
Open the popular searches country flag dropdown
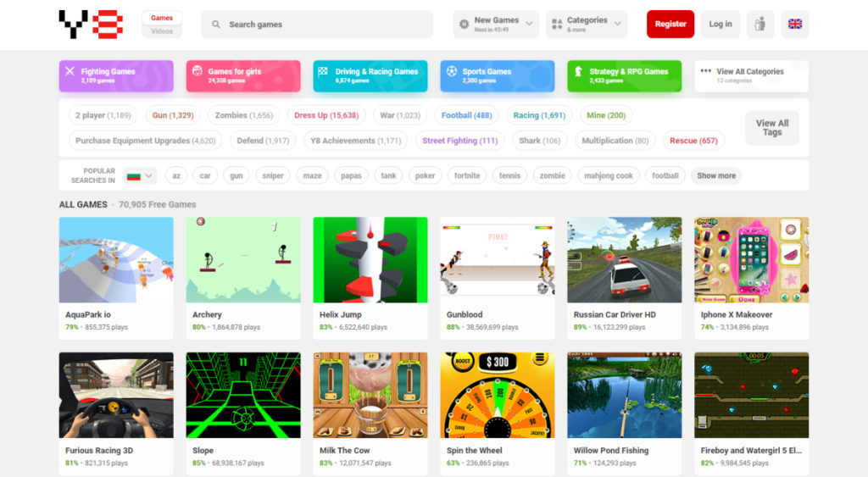pos(140,175)
